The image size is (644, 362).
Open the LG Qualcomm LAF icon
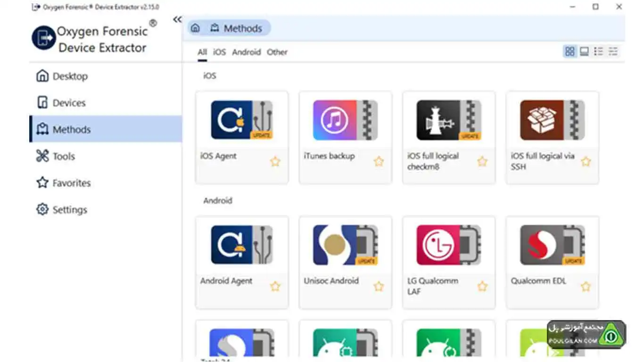tap(449, 245)
